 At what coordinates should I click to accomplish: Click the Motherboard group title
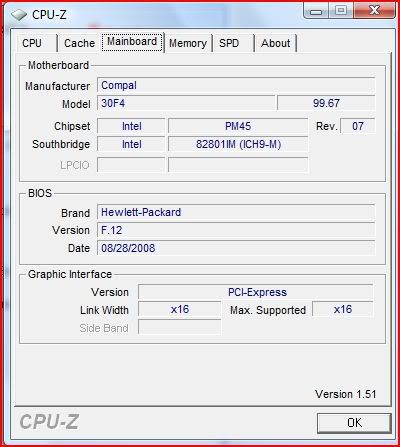59,65
